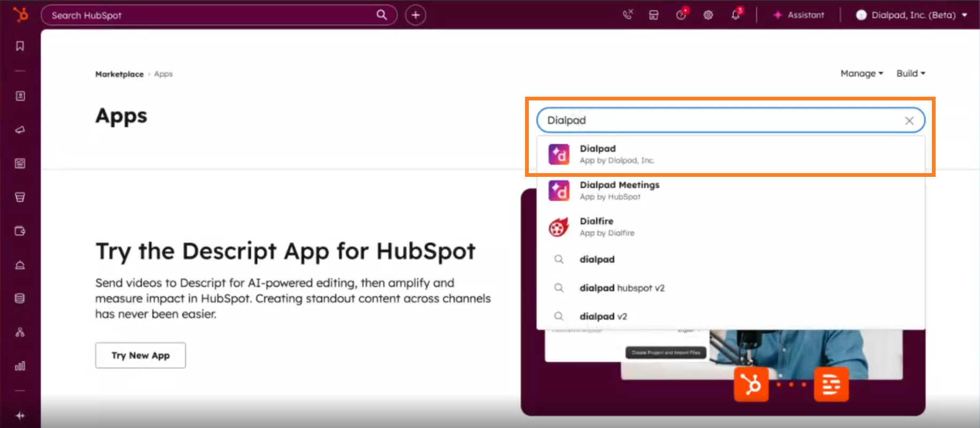Open the Assistant panel

tap(799, 15)
